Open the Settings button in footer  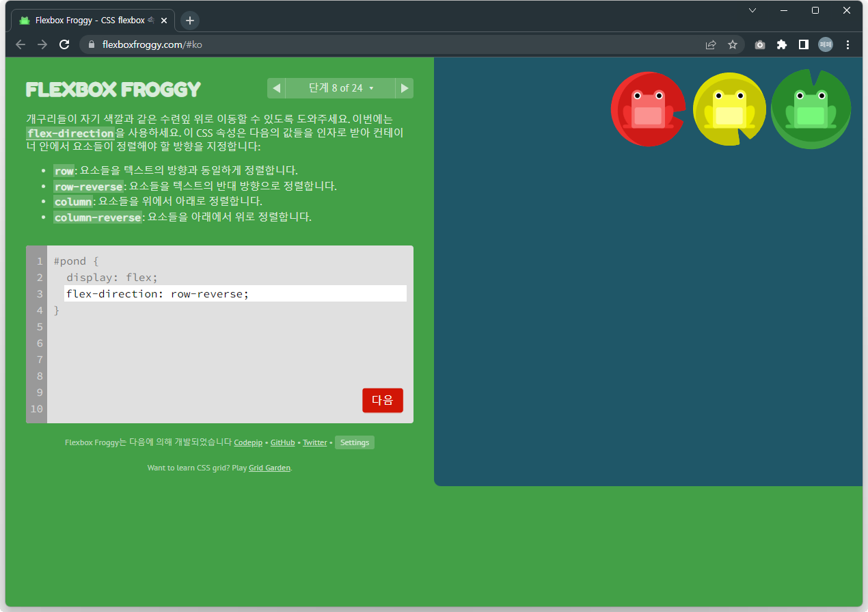pyautogui.click(x=355, y=442)
